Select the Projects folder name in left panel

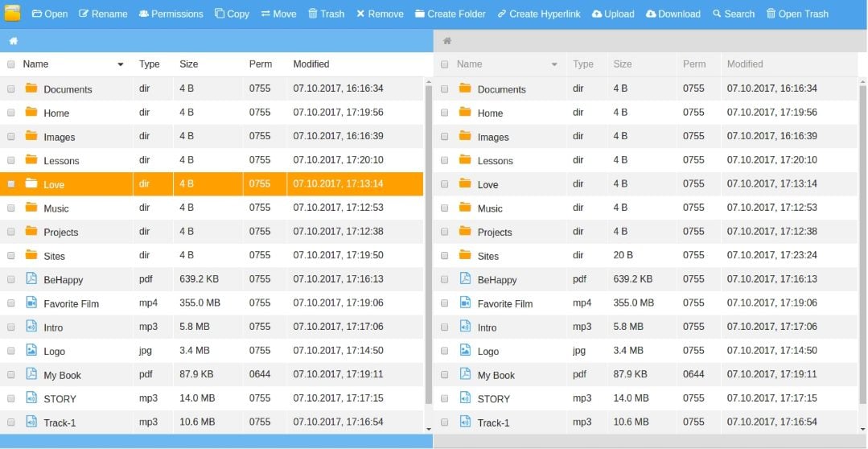tap(61, 232)
